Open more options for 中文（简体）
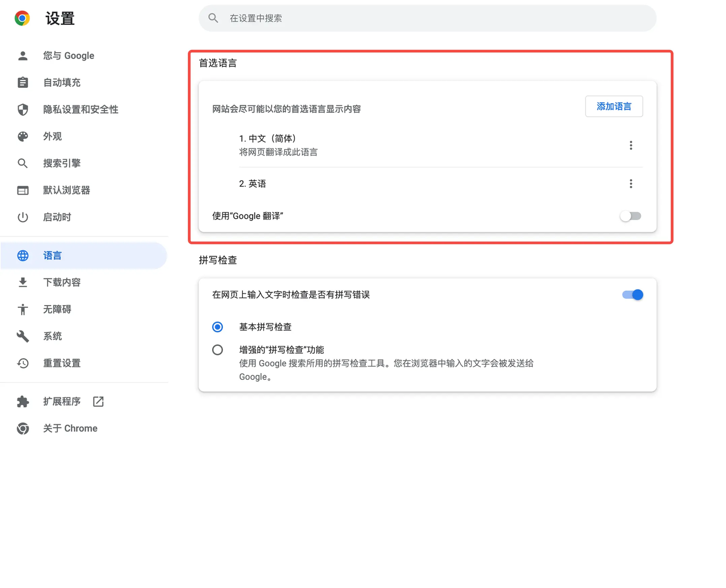Image resolution: width=726 pixels, height=588 pixels. [x=631, y=145]
